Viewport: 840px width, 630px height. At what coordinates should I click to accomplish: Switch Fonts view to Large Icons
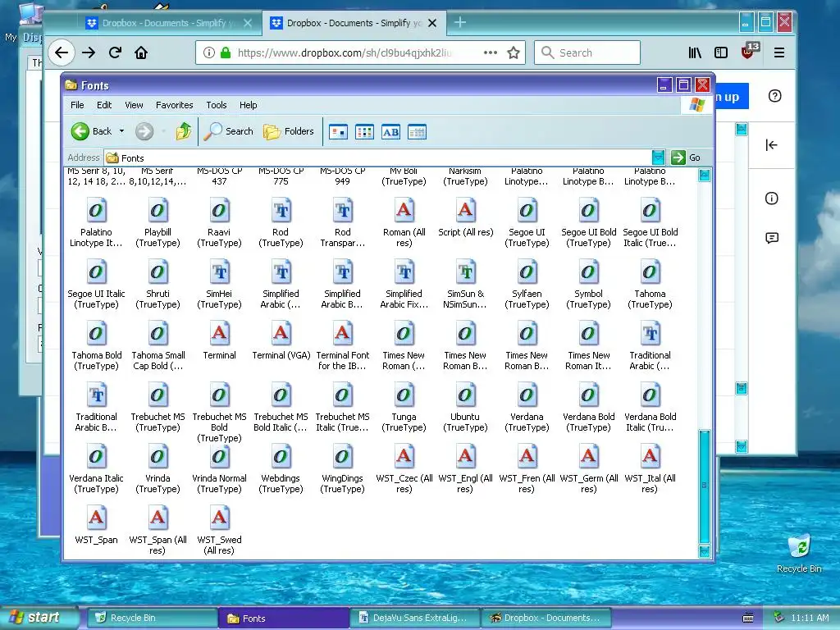(338, 132)
